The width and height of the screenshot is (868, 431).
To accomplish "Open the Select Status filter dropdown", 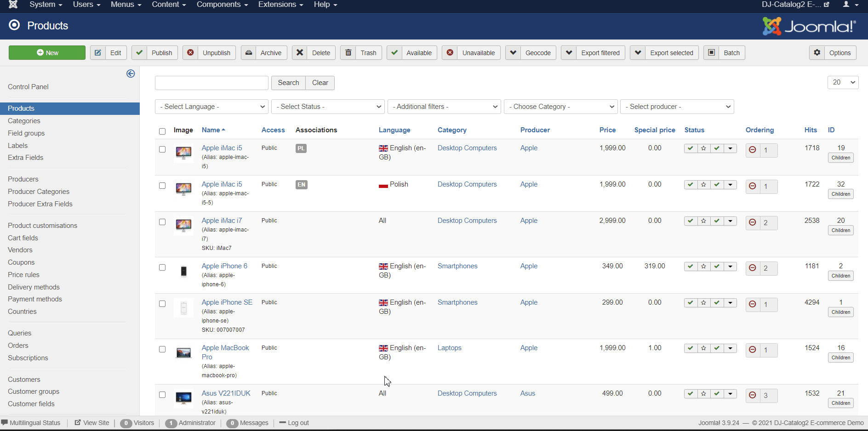I will click(328, 107).
